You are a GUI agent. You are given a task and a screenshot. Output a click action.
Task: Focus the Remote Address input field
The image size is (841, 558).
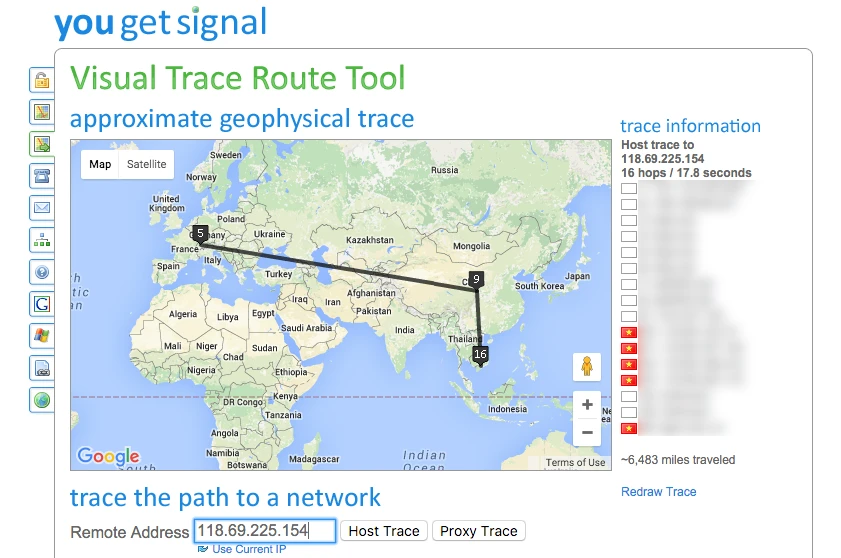265,531
